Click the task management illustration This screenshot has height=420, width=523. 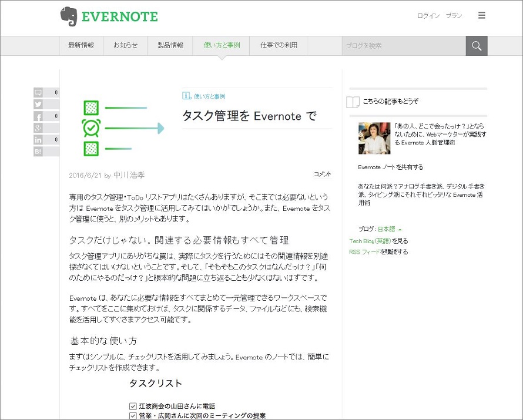coord(123,128)
